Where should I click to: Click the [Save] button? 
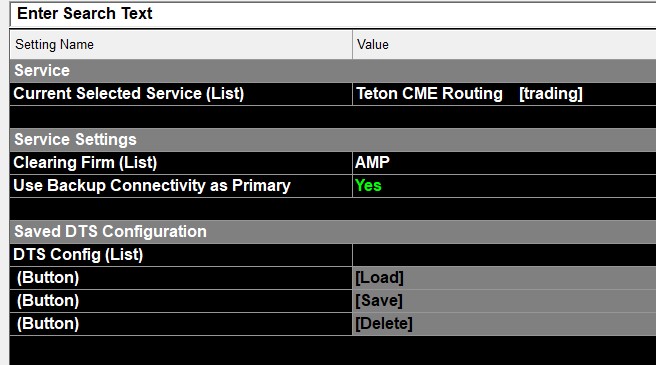click(x=504, y=301)
